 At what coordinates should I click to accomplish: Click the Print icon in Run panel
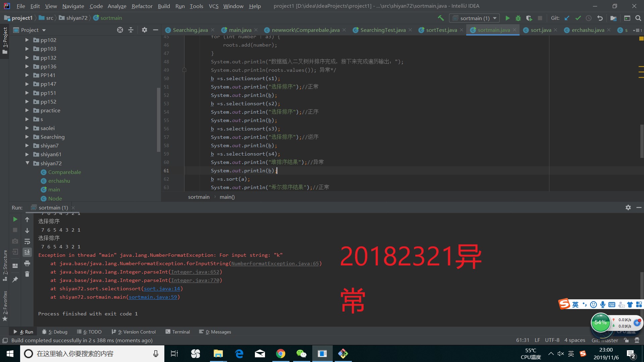27,263
